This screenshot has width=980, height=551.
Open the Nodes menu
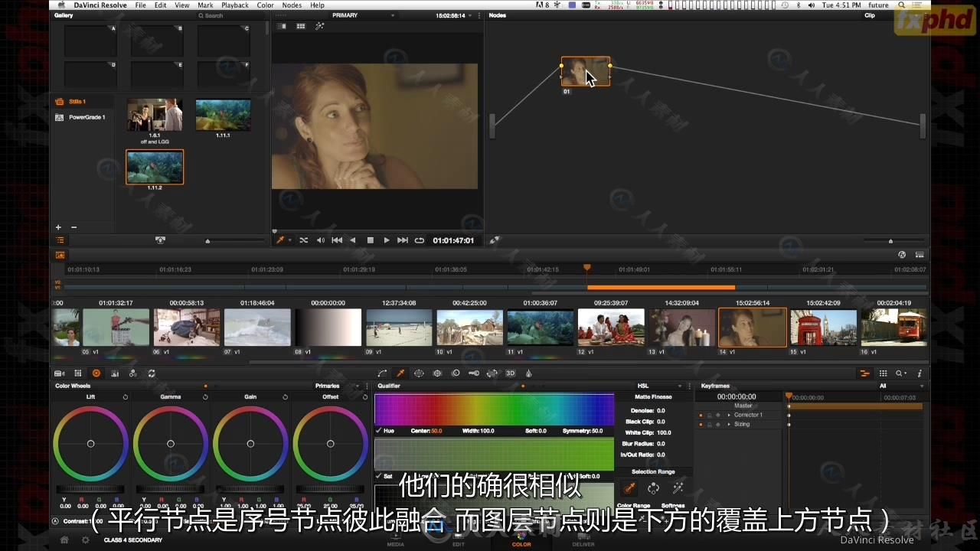coord(292,5)
